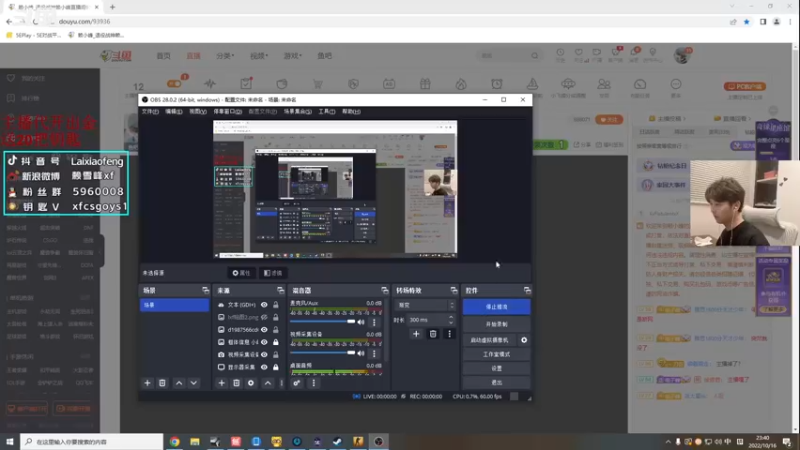The width and height of the screenshot is (800, 450).
Task: Add a scene transition with plus icon
Action: (416, 334)
